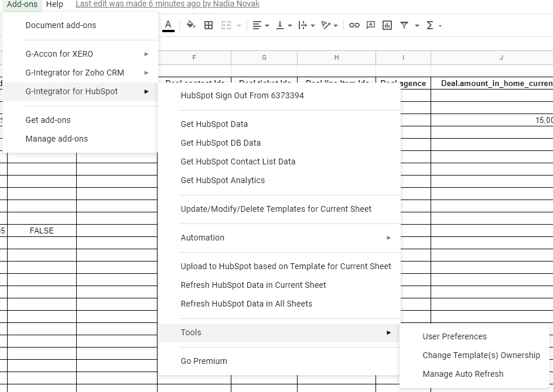Open text wrapping dropdown arrow
553x392 pixels.
pos(313,26)
